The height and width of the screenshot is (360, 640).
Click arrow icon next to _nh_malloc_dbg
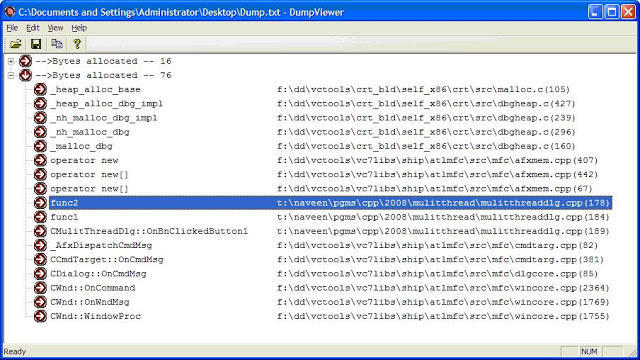40,132
